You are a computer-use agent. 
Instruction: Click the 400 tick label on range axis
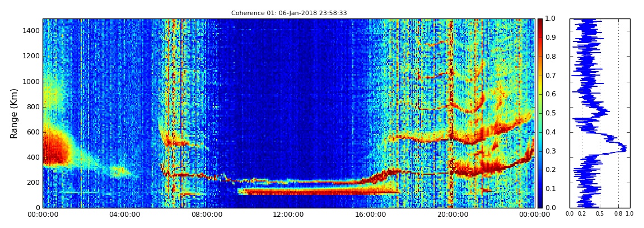[33, 157]
